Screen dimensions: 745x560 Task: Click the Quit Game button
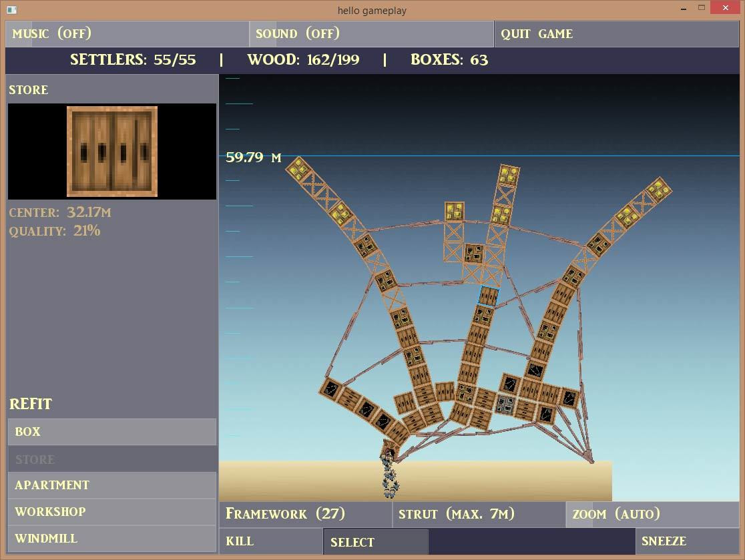[x=617, y=34]
